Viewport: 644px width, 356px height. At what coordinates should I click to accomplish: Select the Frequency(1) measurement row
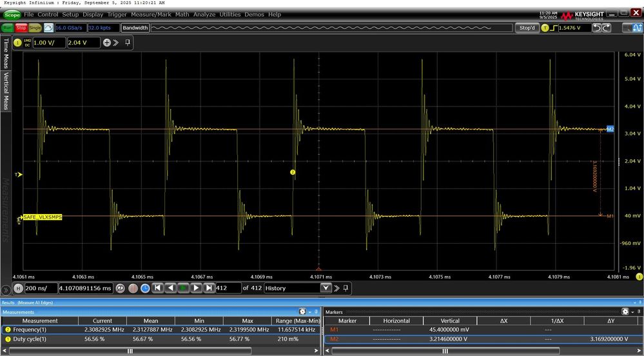coord(161,330)
